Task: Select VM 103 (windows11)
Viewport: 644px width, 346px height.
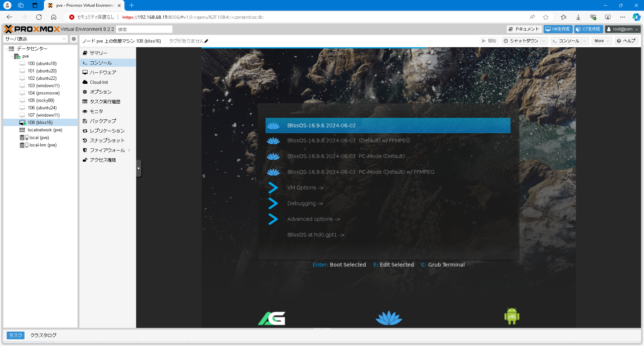Action: click(x=44, y=85)
